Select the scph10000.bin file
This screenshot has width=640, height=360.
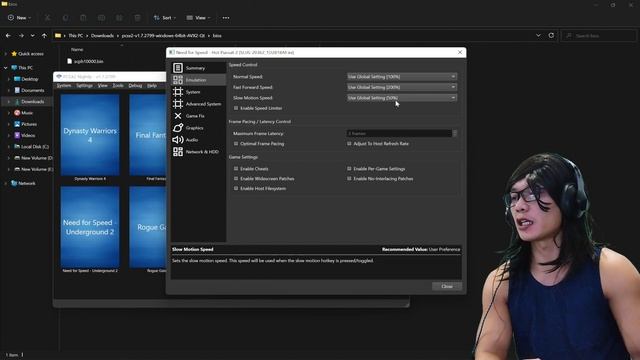pos(85,61)
